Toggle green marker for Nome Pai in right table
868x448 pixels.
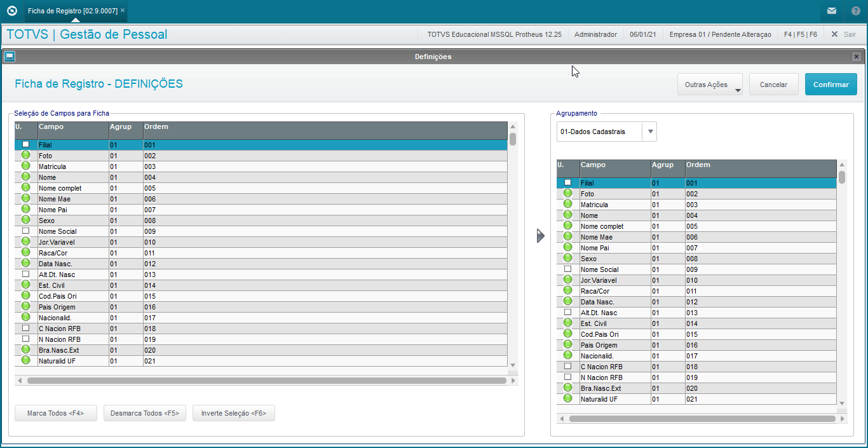click(x=568, y=247)
